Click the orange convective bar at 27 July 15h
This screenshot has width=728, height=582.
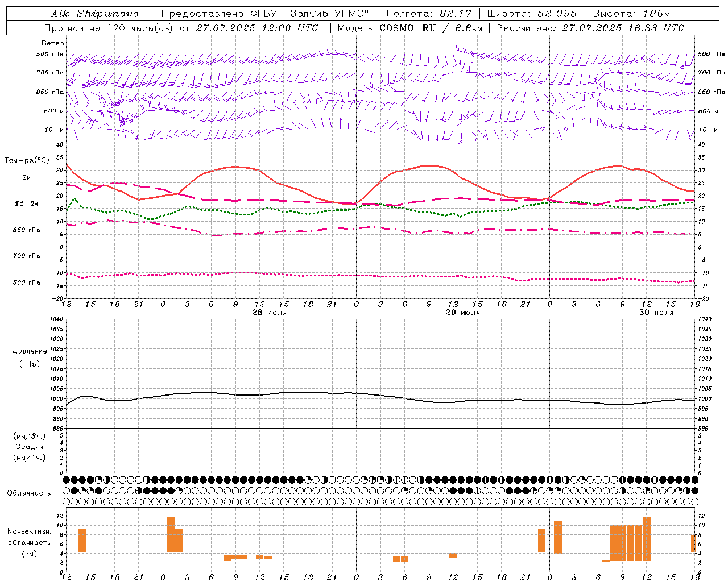click(x=82, y=540)
